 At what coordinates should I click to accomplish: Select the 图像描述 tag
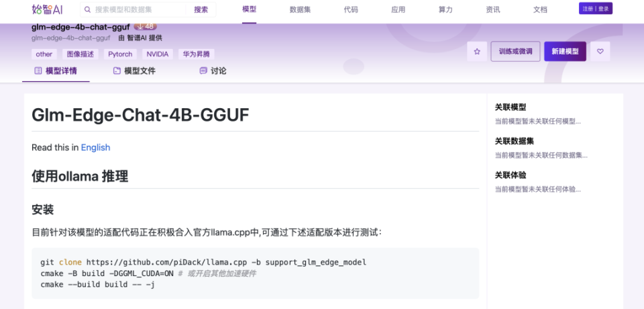[80, 54]
